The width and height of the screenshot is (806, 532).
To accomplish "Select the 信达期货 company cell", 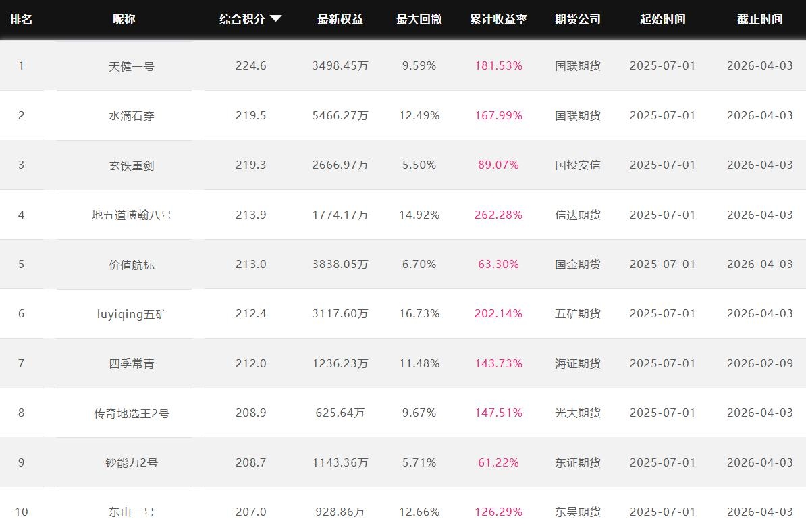I will [578, 215].
